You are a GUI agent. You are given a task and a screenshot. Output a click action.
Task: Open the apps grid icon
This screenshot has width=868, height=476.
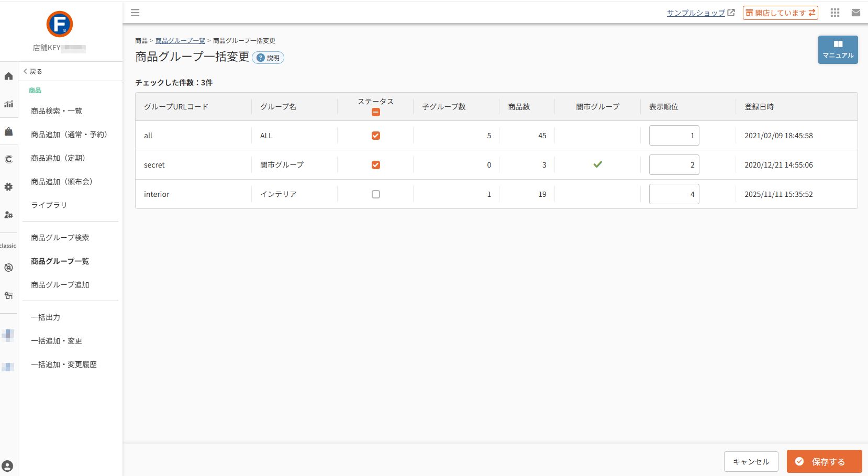coord(835,13)
